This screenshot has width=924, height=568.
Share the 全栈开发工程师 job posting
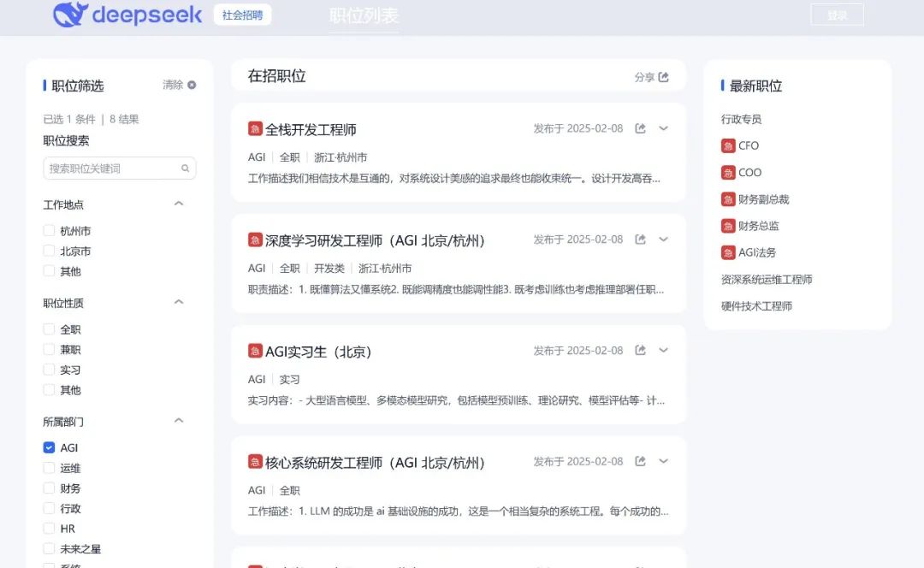pos(641,128)
